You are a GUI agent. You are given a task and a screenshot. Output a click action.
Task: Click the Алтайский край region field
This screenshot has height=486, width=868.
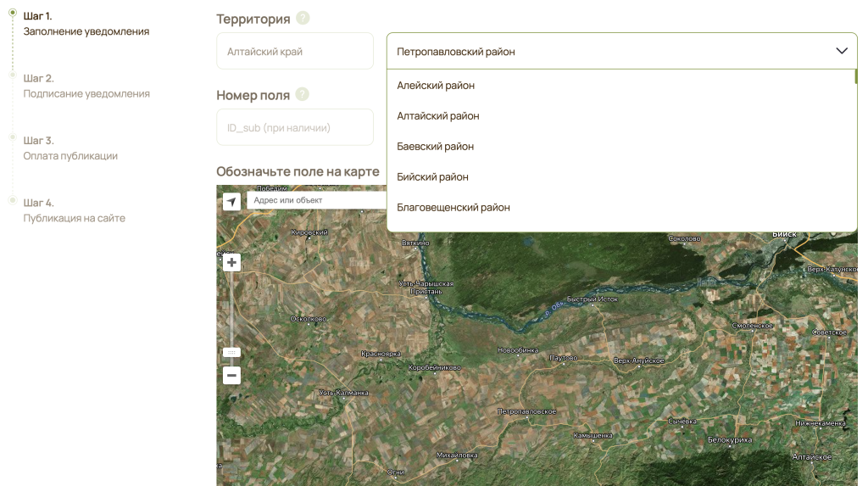[295, 51]
